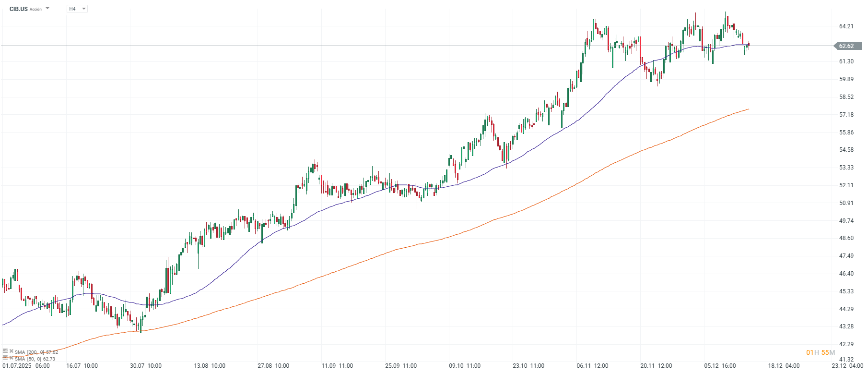This screenshot has width=868, height=374.
Task: Open settings for the SMA 50 indicator
Action: (5, 358)
